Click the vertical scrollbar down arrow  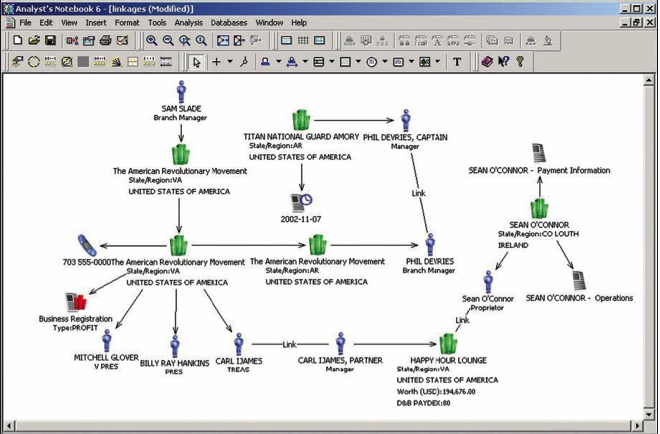click(x=649, y=414)
